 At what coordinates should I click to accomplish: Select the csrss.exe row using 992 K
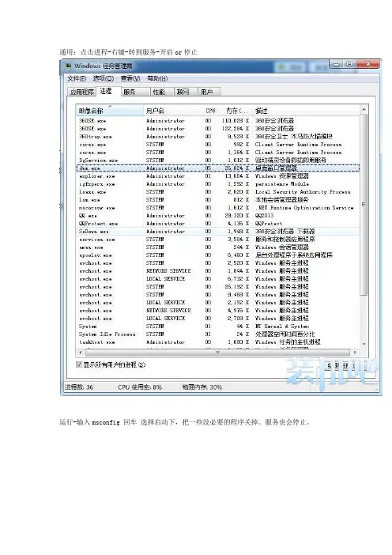click(218, 145)
